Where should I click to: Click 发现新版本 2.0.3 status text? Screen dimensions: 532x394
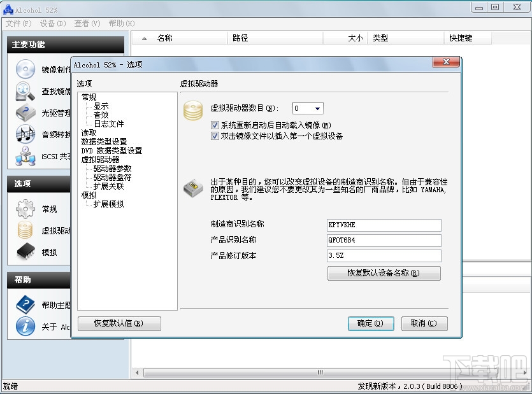point(410,386)
